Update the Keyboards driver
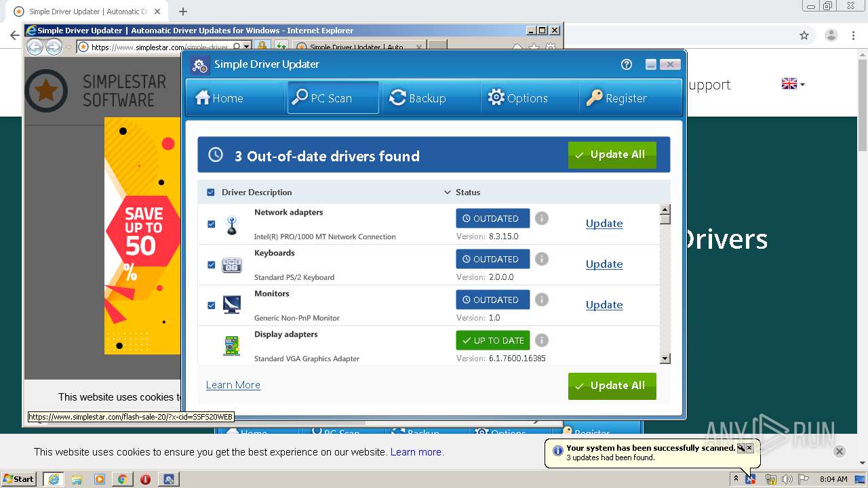Image resolution: width=868 pixels, height=488 pixels. point(604,264)
